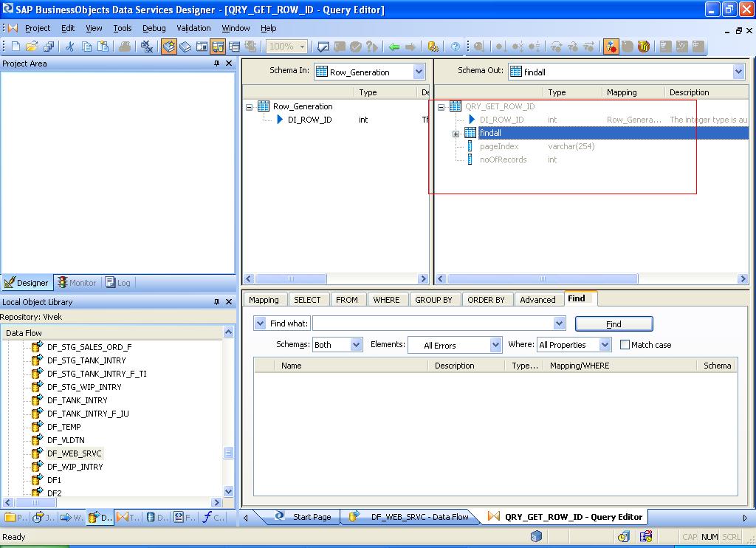Image resolution: width=756 pixels, height=548 pixels.
Task: Click the Cut scissors icon
Action: click(70, 47)
